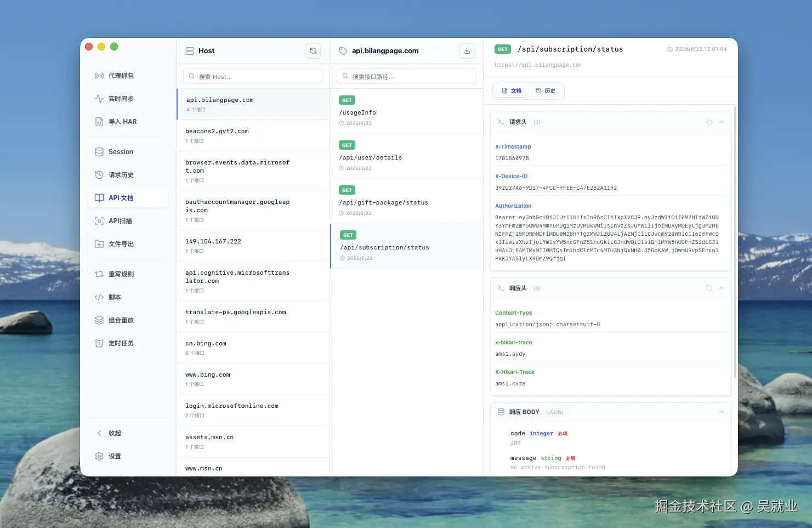
Task: Select host beacons2.gvt2.com
Action: tap(253, 135)
